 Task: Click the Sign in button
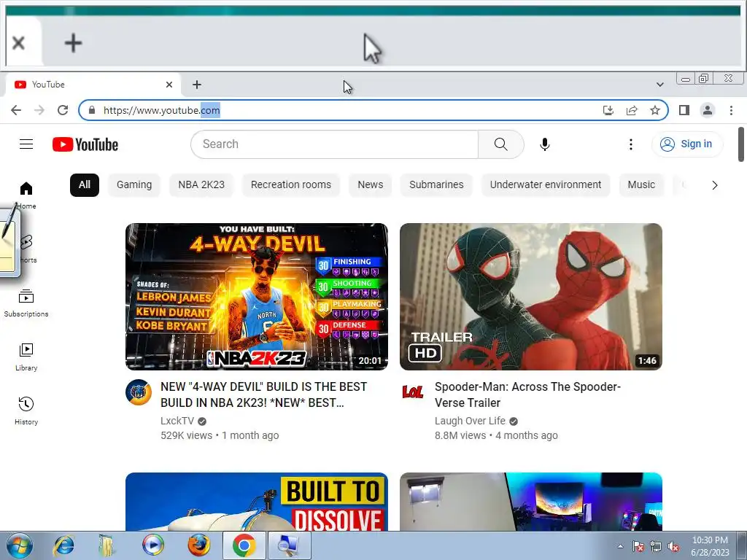click(x=686, y=144)
